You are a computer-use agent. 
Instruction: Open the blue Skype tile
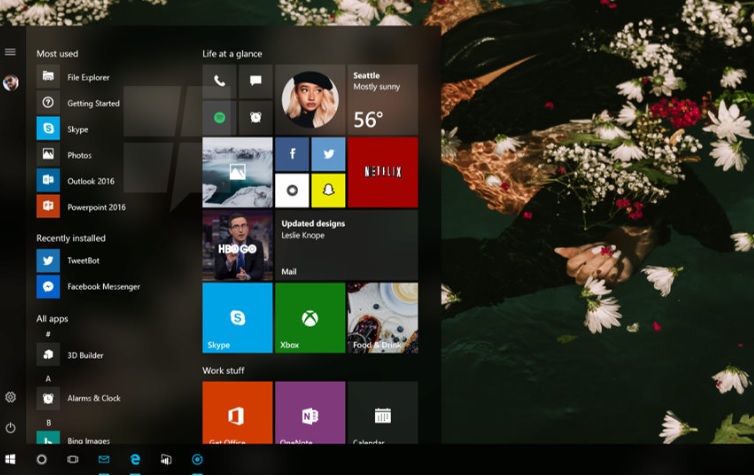(237, 318)
